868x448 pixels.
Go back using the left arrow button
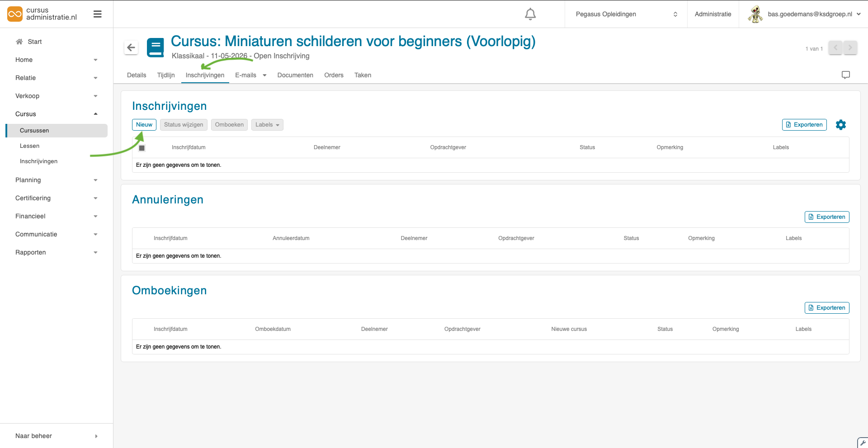[131, 47]
